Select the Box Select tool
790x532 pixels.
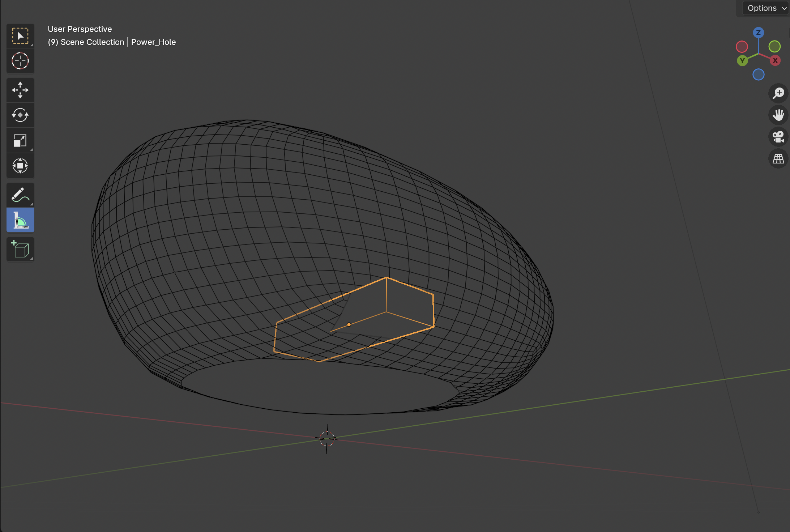pyautogui.click(x=20, y=35)
